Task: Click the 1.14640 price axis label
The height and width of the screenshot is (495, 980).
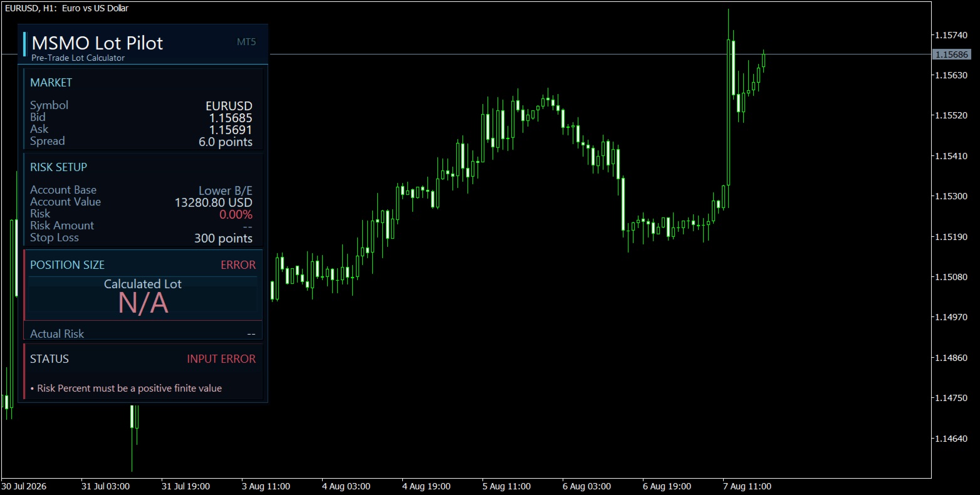Action: pyautogui.click(x=951, y=439)
